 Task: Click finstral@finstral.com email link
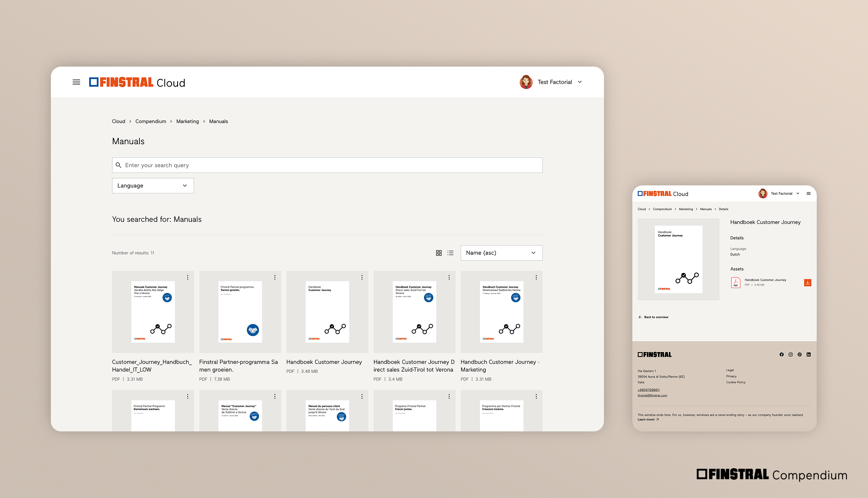click(x=652, y=395)
